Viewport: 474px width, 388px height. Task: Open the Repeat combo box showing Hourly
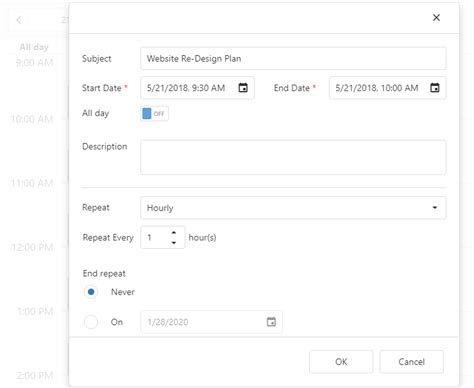point(293,208)
